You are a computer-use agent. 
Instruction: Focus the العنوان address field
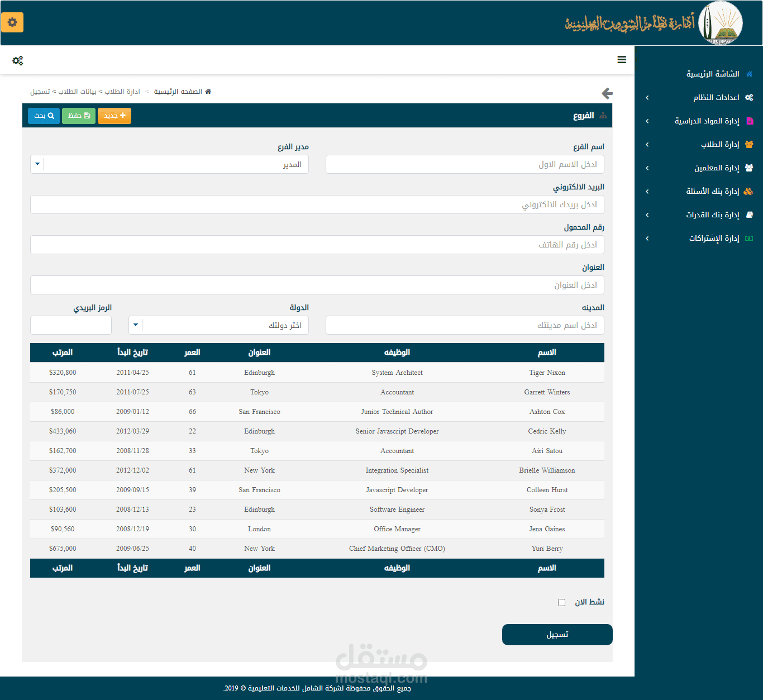(317, 285)
